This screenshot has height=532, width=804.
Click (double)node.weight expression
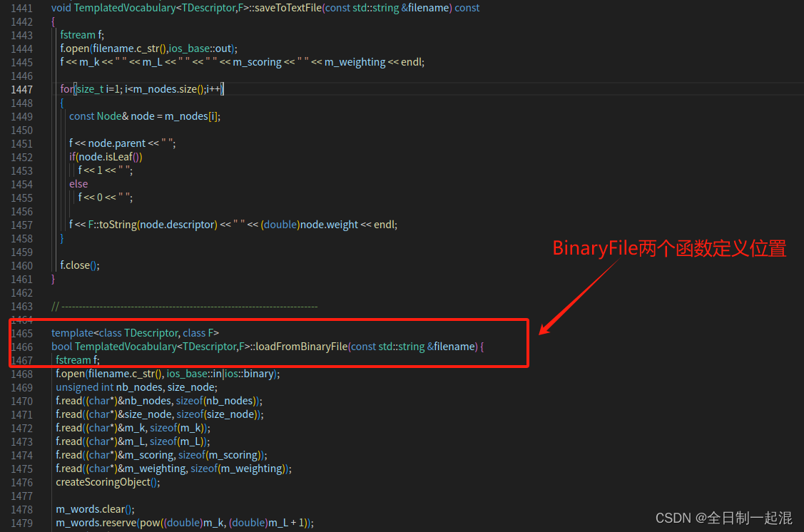pos(309,225)
